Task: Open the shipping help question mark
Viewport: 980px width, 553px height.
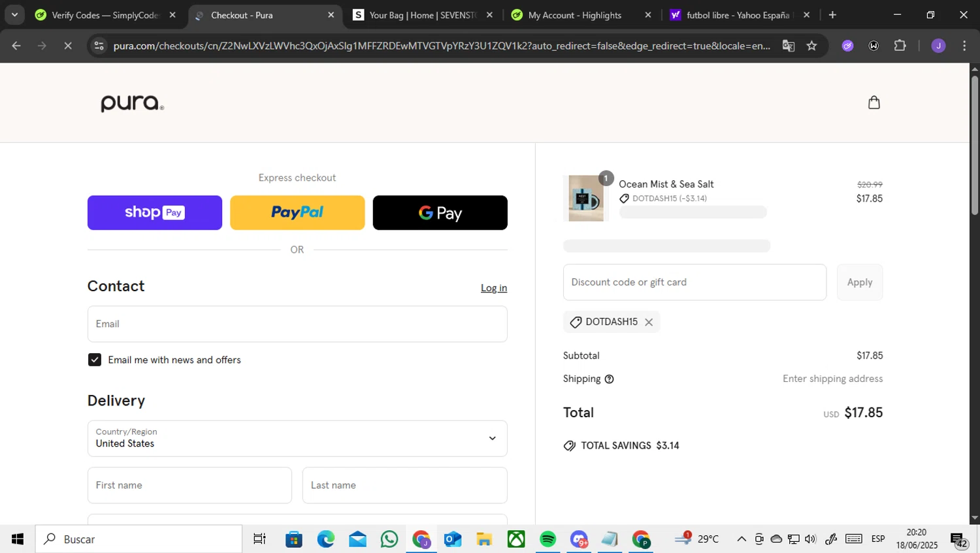Action: coord(609,379)
